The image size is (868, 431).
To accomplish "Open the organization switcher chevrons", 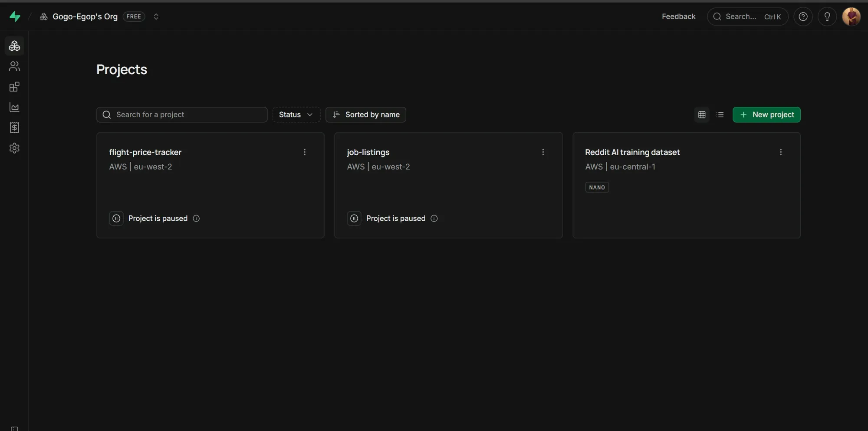I will point(156,16).
